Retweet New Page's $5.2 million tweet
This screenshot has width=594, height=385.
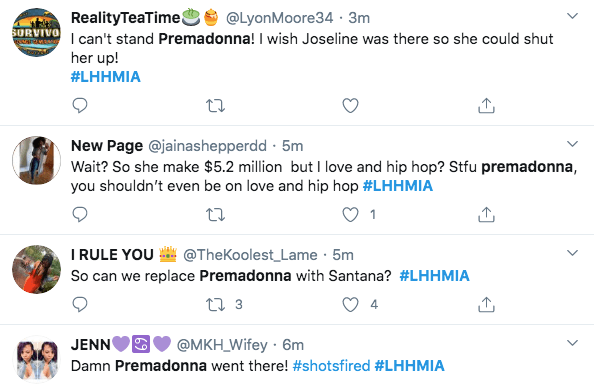point(215,215)
